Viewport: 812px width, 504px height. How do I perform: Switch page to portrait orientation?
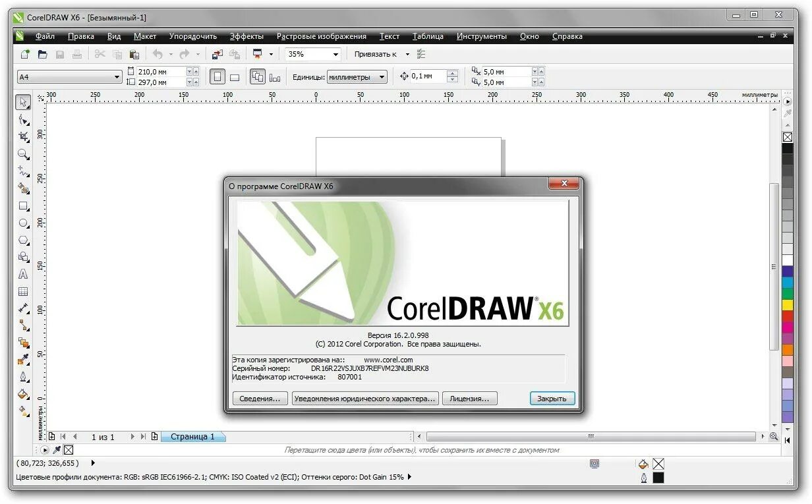pos(217,77)
